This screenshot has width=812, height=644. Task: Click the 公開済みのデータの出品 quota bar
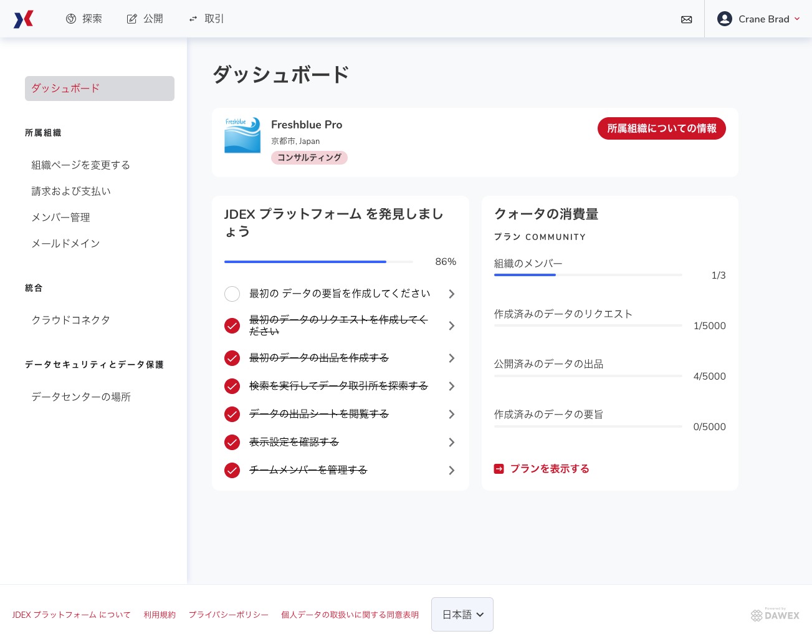588,376
